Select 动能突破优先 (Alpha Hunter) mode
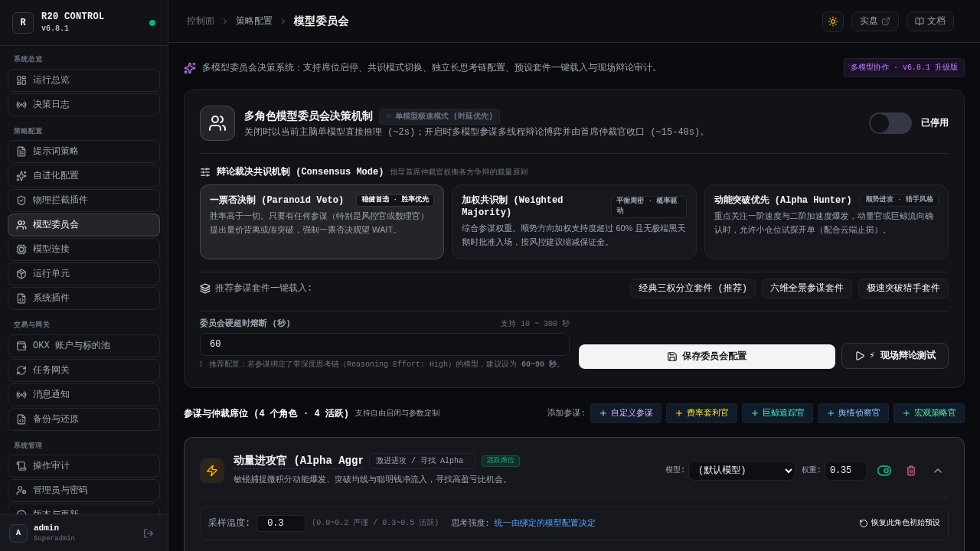The image size is (980, 551). click(826, 222)
